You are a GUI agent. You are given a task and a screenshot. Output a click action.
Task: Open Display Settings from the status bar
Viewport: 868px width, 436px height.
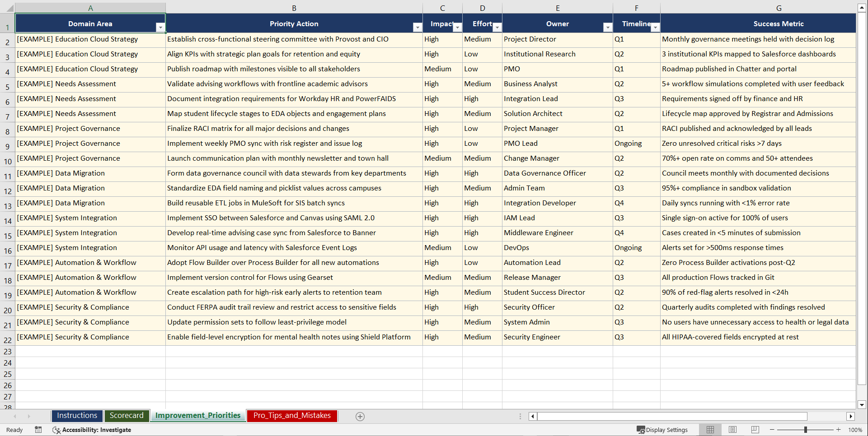pyautogui.click(x=666, y=429)
